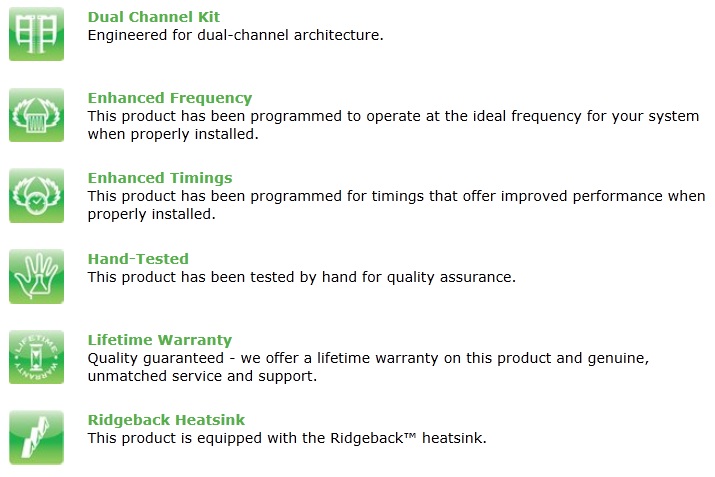Click the Ridgeback Heatsink heading

click(x=166, y=420)
